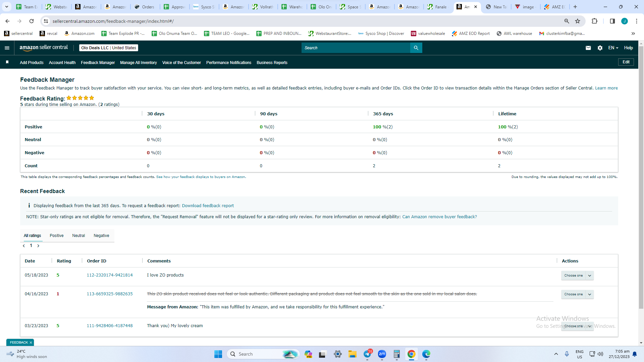Go to previous feedback page arrow
The height and width of the screenshot is (362, 644).
24,246
